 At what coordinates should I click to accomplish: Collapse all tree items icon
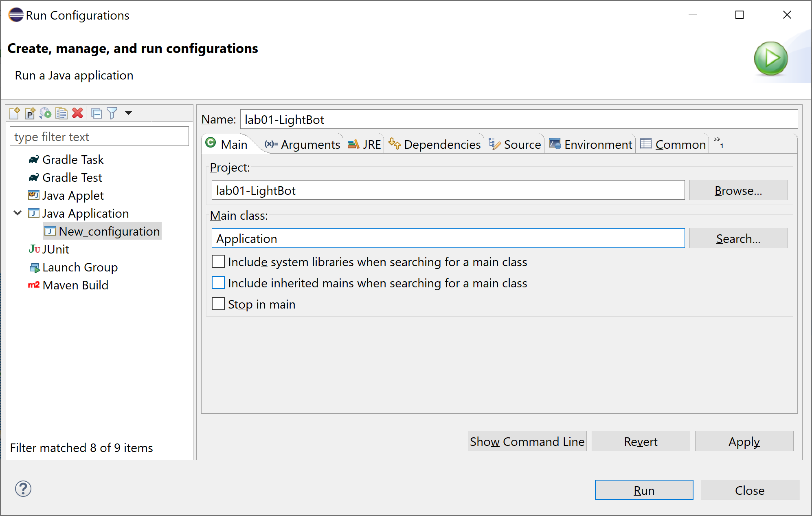97,113
